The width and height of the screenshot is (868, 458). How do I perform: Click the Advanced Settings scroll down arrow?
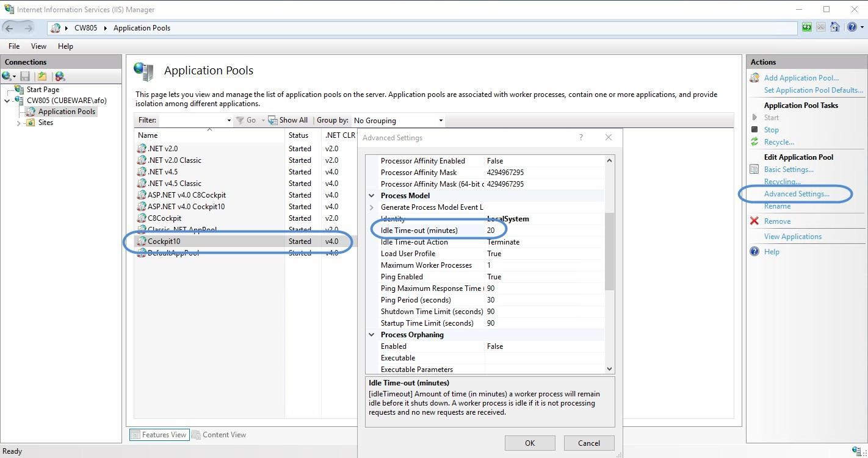click(609, 368)
